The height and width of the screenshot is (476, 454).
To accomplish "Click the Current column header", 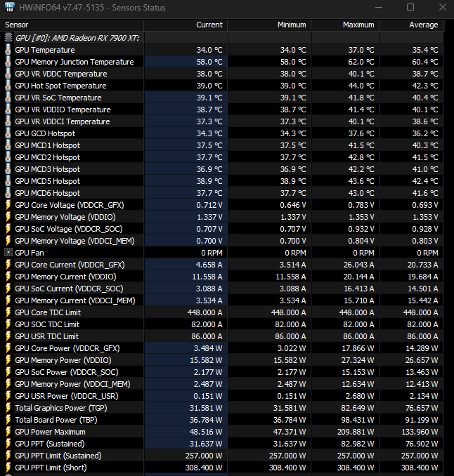I will pos(186,25).
